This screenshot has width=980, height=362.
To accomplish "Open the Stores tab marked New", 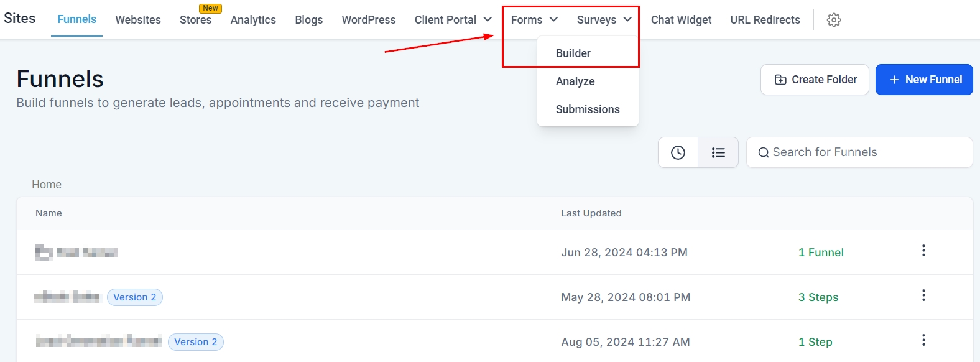I will point(195,20).
